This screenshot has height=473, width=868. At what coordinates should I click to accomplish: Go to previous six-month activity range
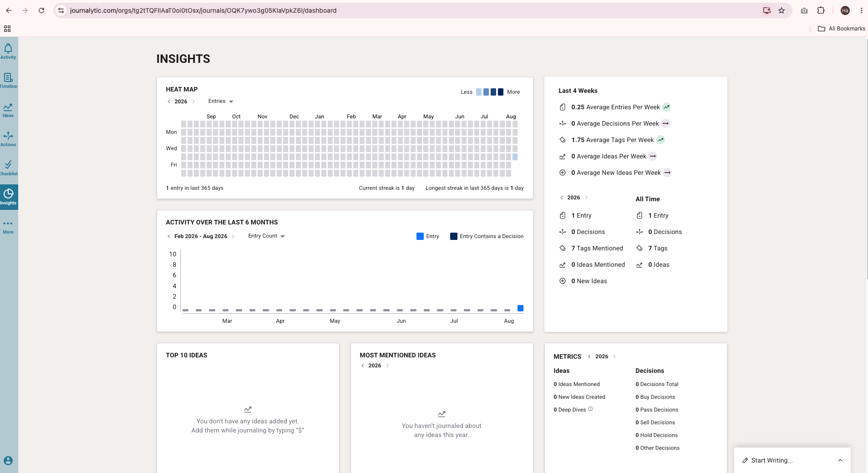pyautogui.click(x=169, y=236)
